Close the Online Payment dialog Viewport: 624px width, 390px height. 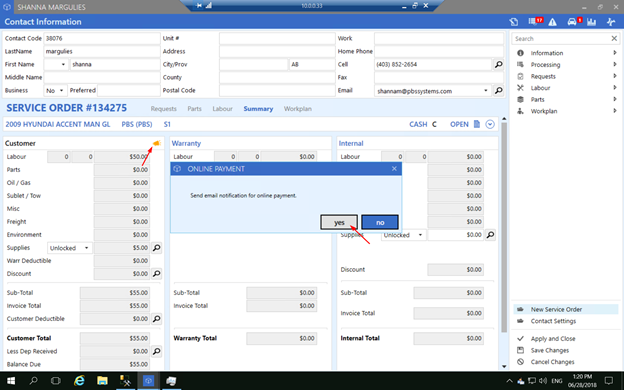[394, 169]
